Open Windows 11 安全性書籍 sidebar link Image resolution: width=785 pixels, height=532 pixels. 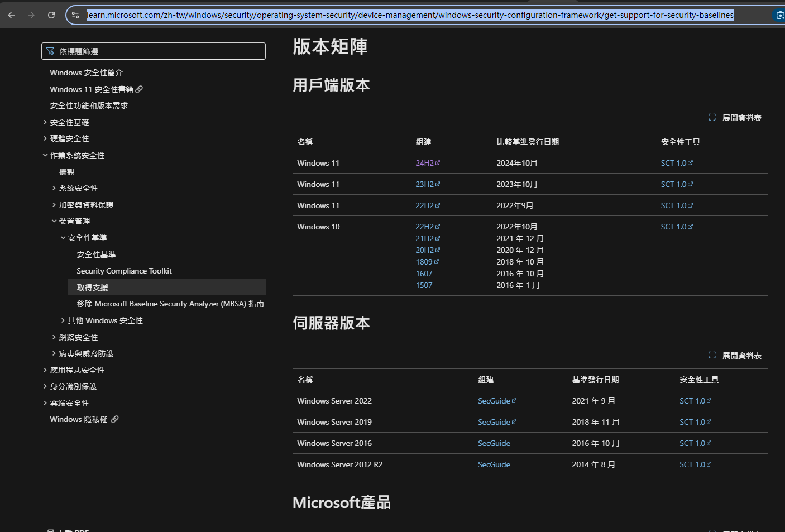click(96, 89)
